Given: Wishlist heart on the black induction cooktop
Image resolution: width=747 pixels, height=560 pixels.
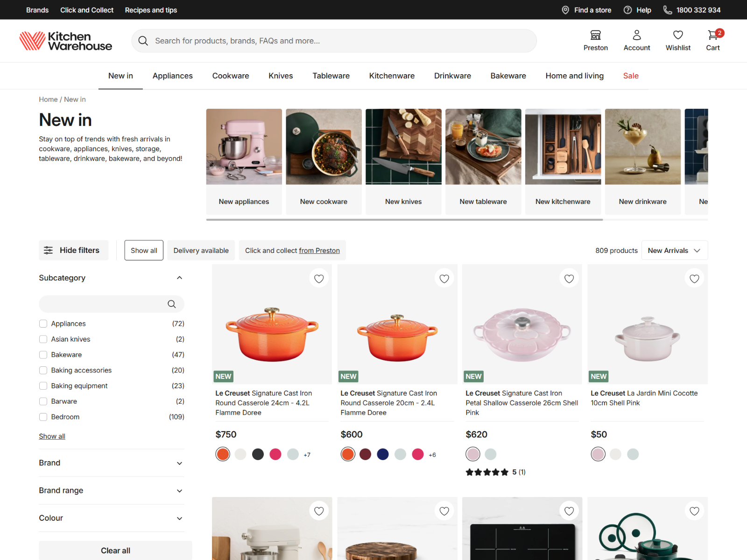Looking at the screenshot, I should (569, 511).
